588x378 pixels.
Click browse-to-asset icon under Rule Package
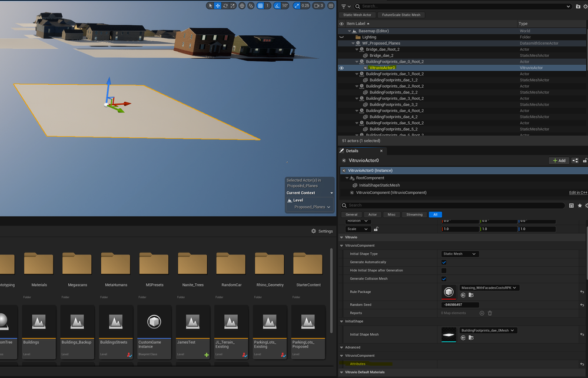tap(471, 296)
